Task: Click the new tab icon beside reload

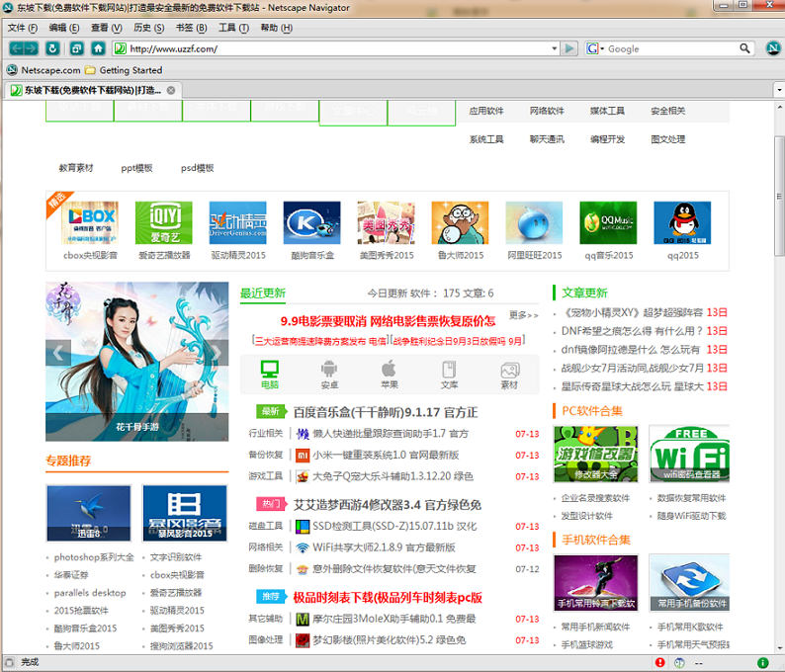Action: [x=76, y=48]
